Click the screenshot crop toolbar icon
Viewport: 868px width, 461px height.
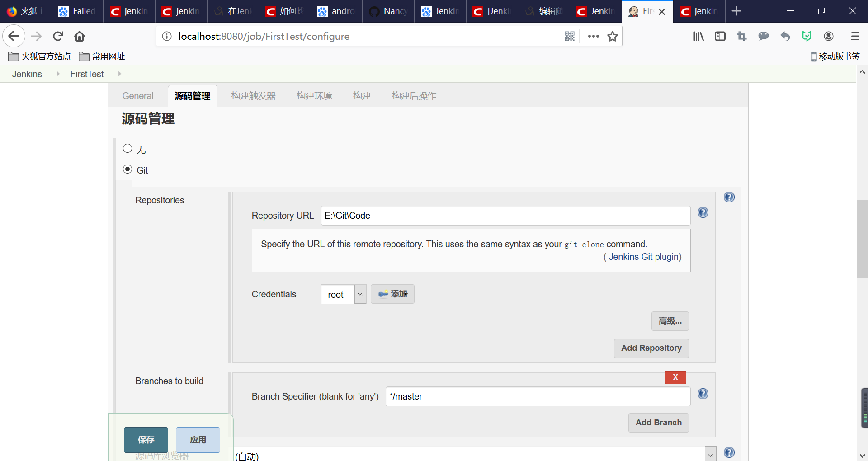click(x=742, y=36)
